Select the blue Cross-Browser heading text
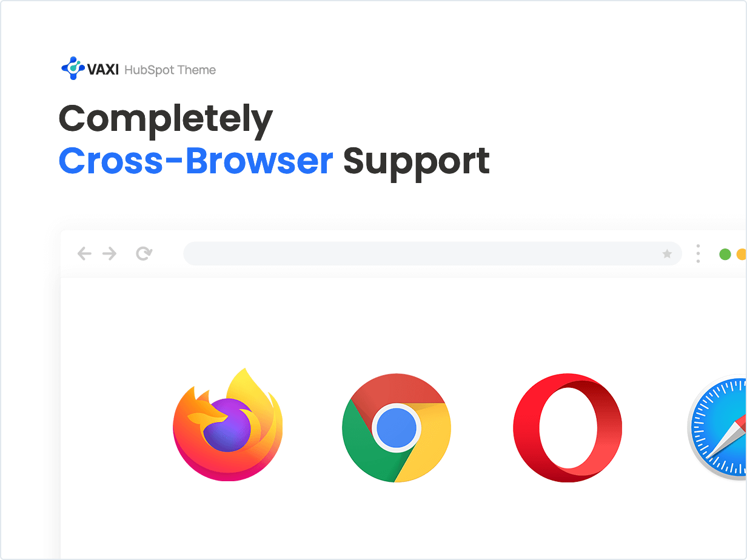The image size is (747, 560). (x=196, y=161)
